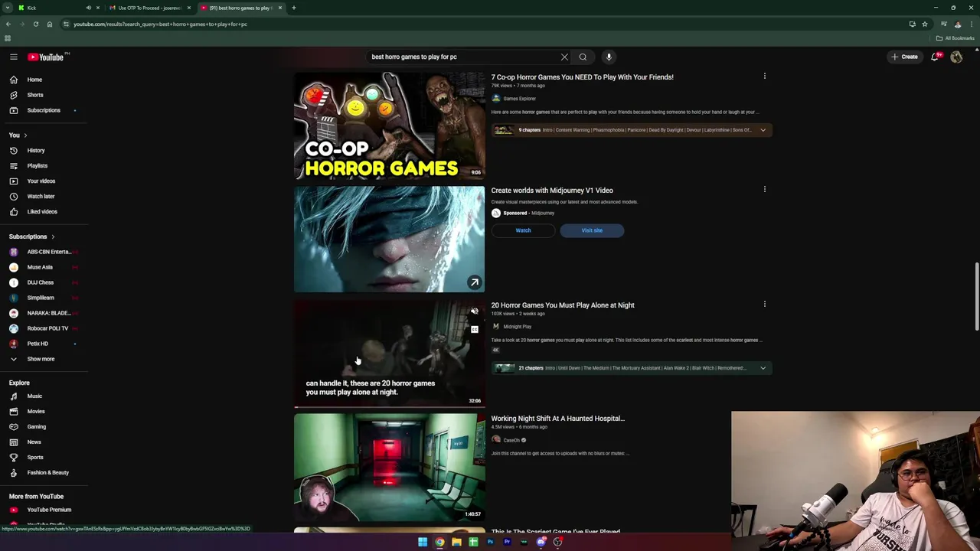
Task: Open Premiere Pro from the taskbar
Action: (x=507, y=542)
